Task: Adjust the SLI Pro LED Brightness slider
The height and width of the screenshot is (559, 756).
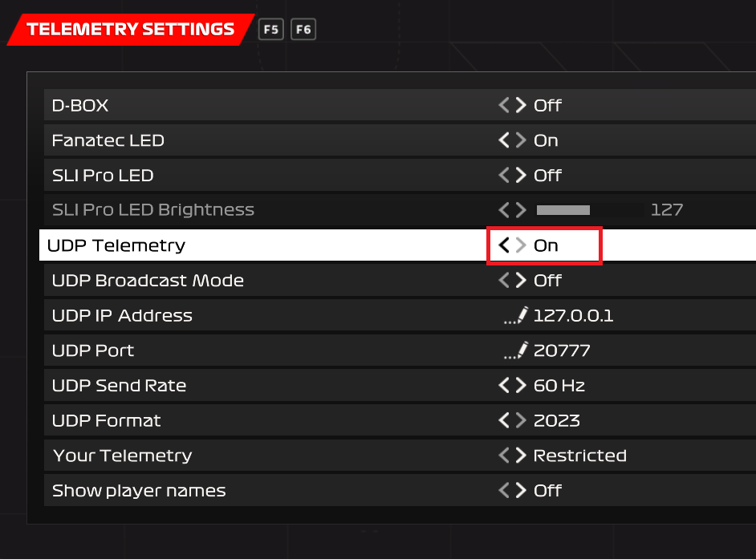Action: (562, 209)
